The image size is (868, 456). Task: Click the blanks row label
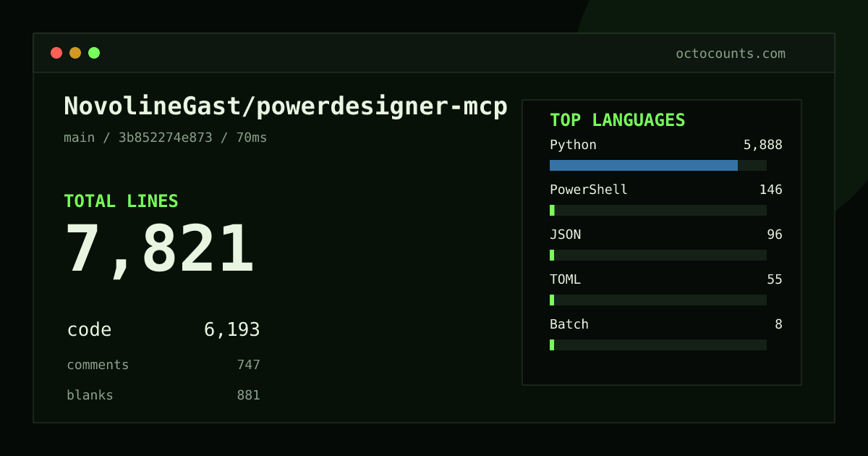90,395
